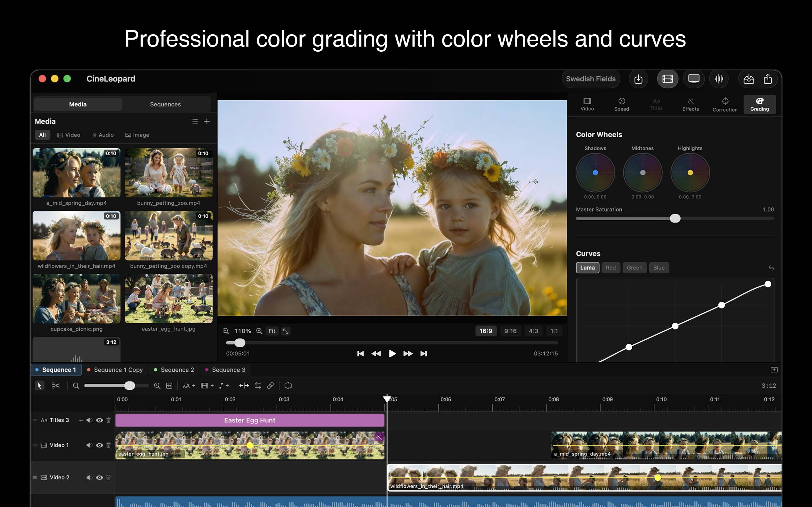The image size is (812, 507).
Task: Click the Fit button under the preview
Action: coord(272,331)
